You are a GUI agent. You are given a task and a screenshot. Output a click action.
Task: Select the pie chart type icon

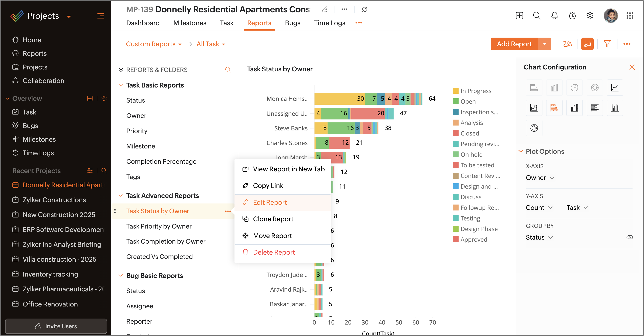tap(574, 88)
